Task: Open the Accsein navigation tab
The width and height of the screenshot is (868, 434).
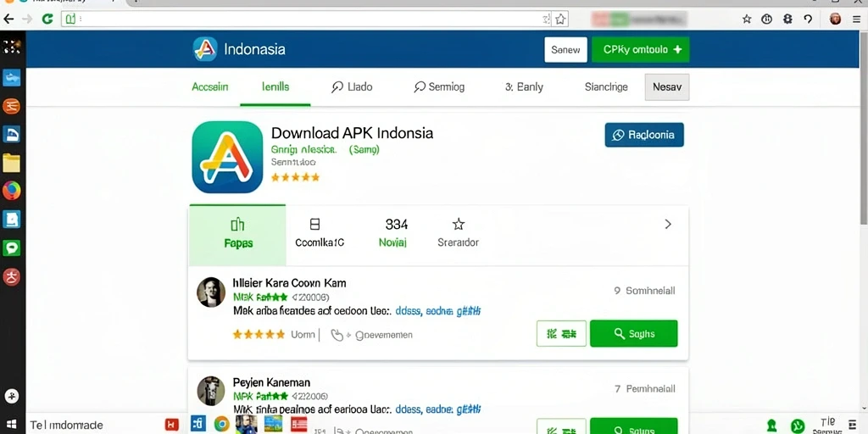Action: tap(210, 87)
